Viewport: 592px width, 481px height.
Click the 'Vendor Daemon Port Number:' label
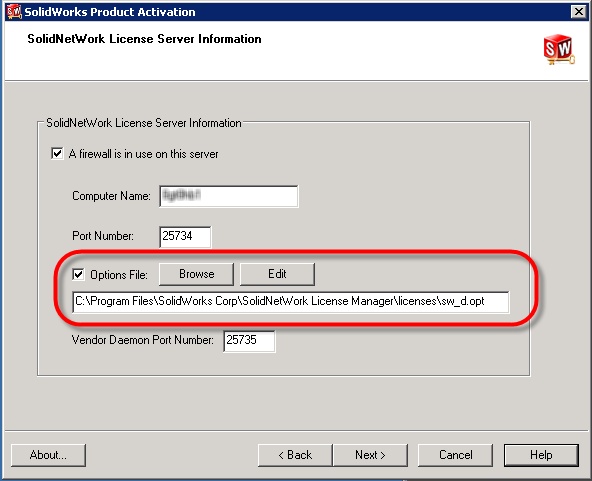point(143,340)
